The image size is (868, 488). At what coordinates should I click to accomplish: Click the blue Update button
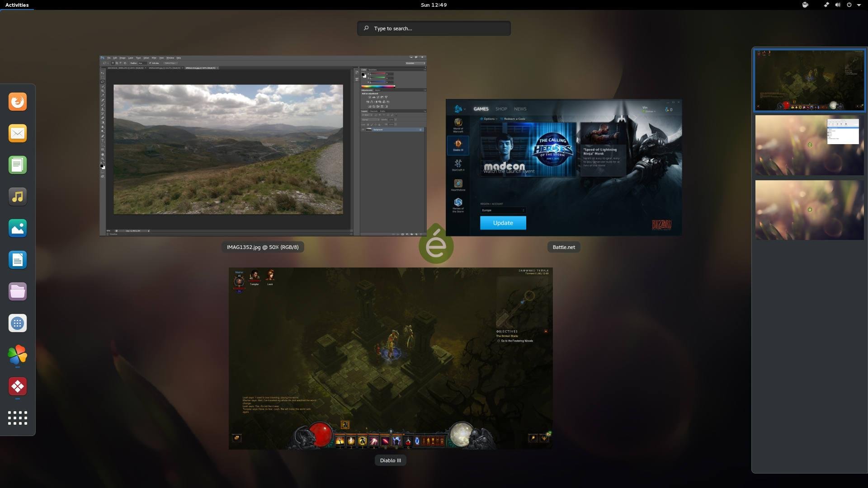(503, 223)
